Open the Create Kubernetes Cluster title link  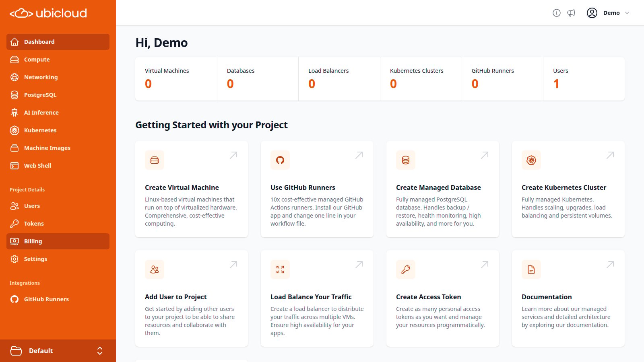[x=564, y=187]
